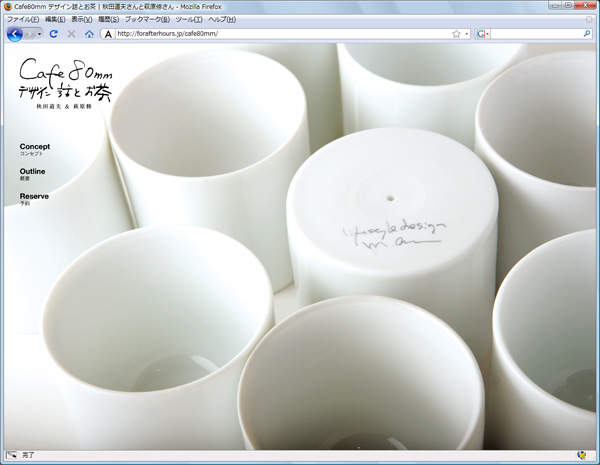Open the address bar history dropdown
The width and height of the screenshot is (600, 465).
(x=466, y=34)
